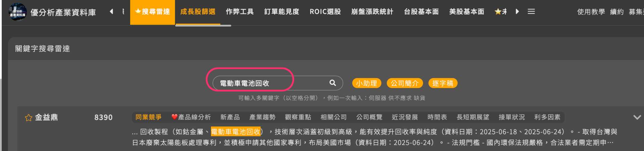
Task: Open the 作弊工具 tab
Action: tap(240, 12)
